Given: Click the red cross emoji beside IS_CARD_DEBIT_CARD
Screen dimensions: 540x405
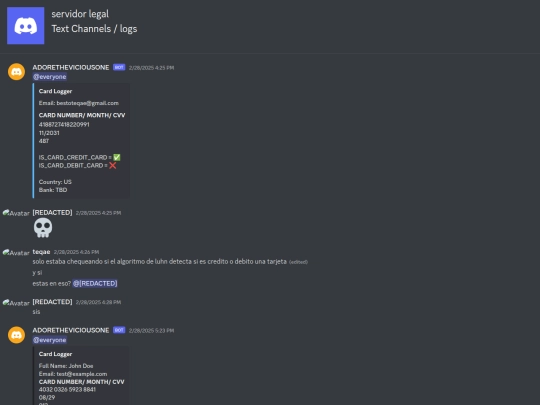Looking at the screenshot, I should click(113, 166).
